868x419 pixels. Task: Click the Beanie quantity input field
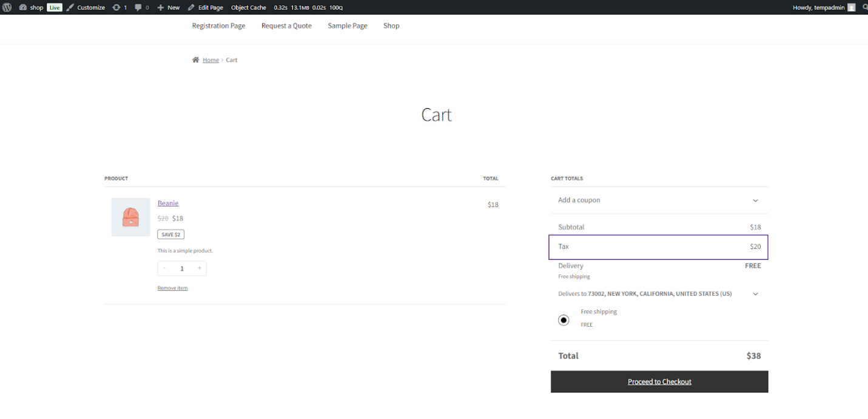click(182, 268)
